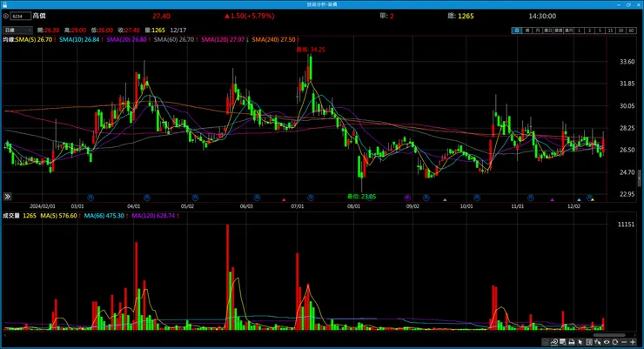Click the drawing line tool icon
Viewport: 644px width, 349px height.
554,342
